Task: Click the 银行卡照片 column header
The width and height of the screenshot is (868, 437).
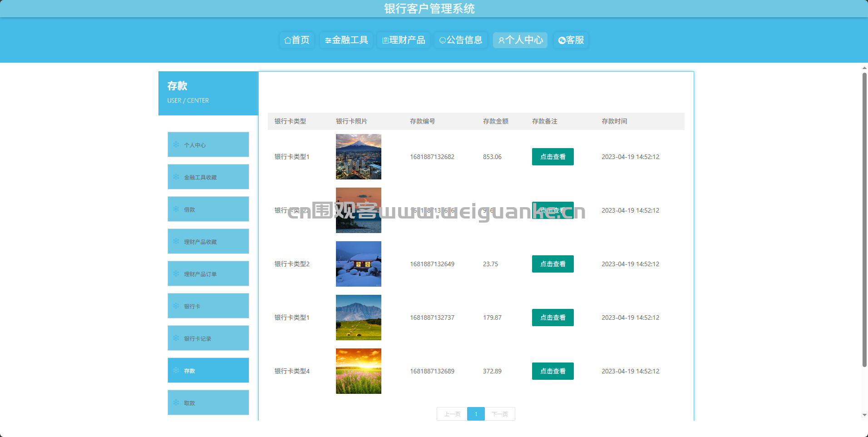Action: (351, 121)
